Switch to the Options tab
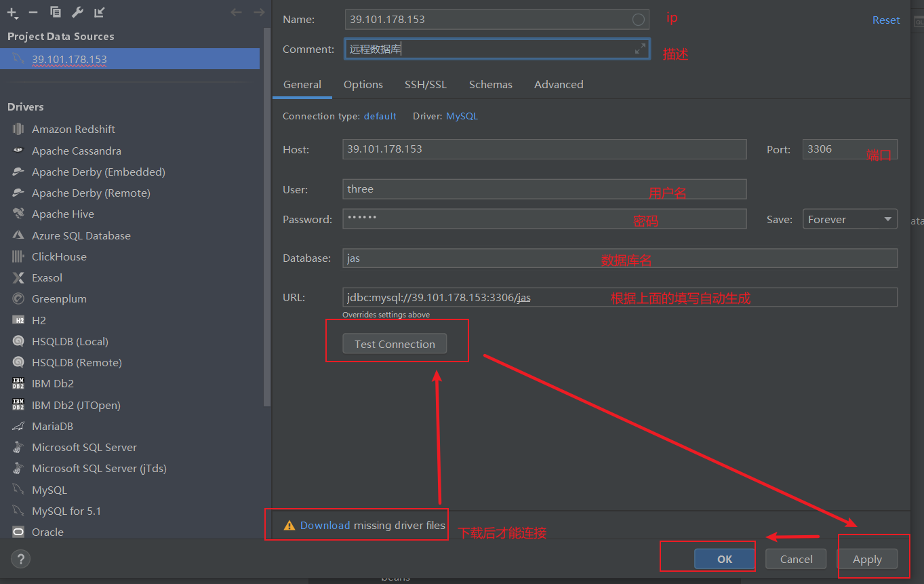 click(363, 85)
